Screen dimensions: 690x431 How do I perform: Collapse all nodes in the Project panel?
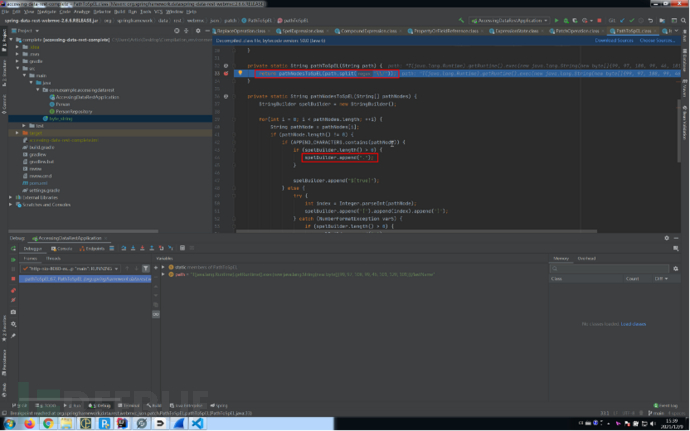(x=186, y=31)
